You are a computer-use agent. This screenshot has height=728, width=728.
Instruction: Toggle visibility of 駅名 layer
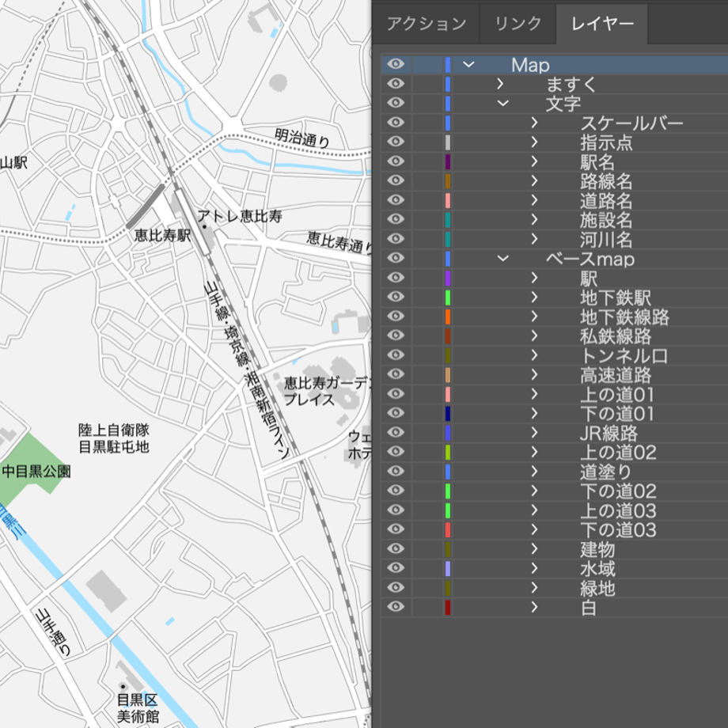point(396,161)
